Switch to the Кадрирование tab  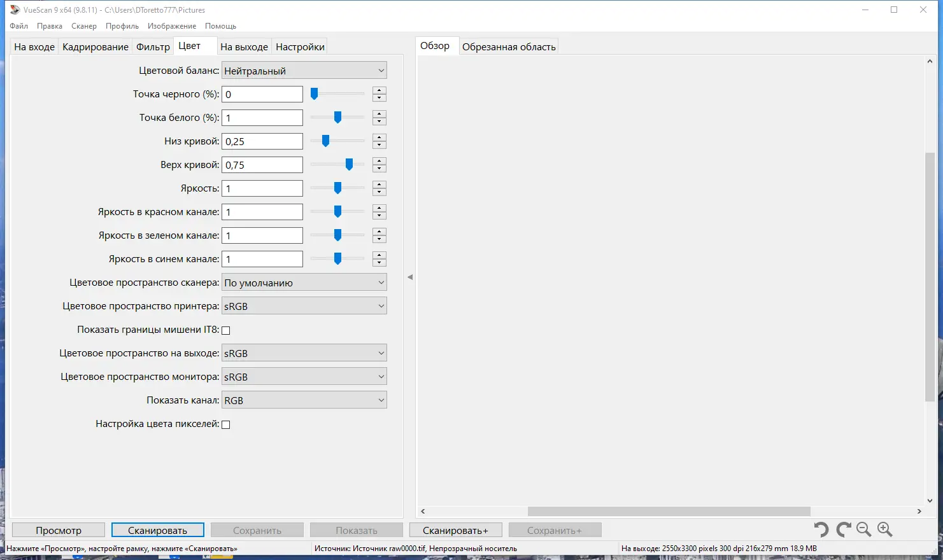tap(96, 46)
